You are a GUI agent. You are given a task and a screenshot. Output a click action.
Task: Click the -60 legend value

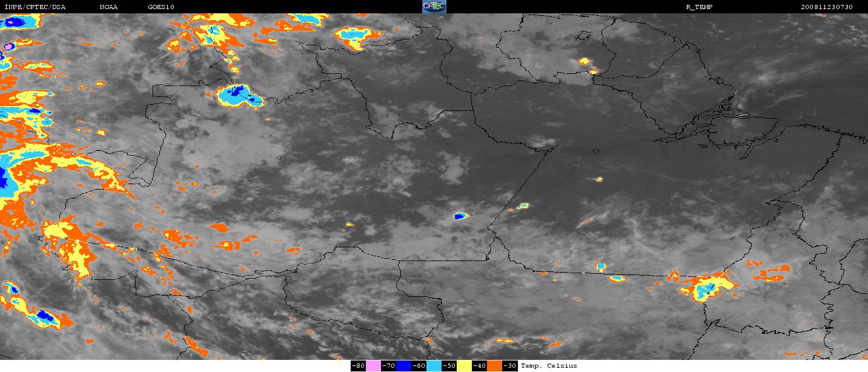click(x=419, y=366)
